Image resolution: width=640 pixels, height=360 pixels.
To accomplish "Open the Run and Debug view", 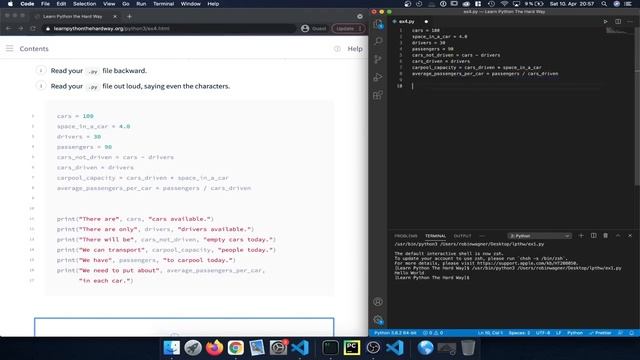I will point(378,77).
